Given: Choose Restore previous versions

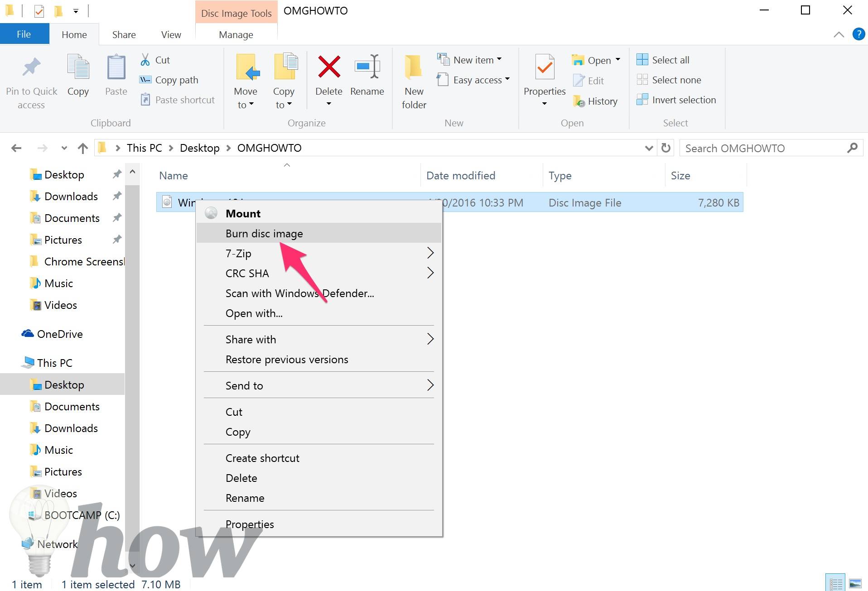Looking at the screenshot, I should pos(319,359).
